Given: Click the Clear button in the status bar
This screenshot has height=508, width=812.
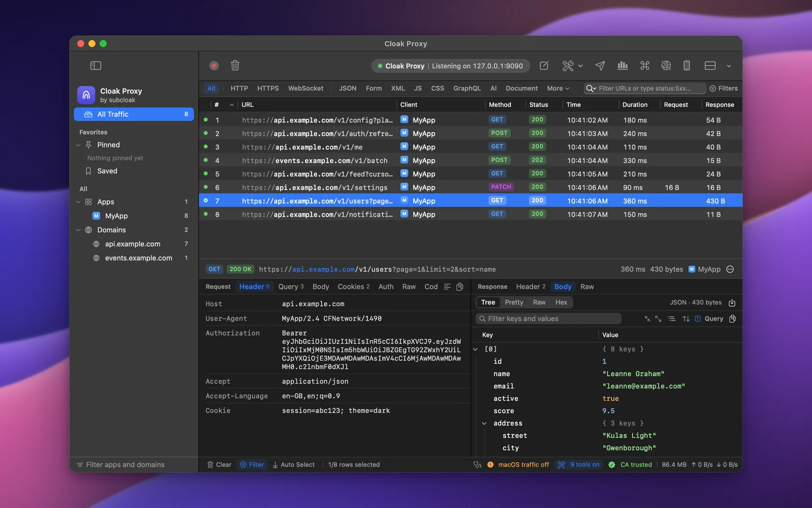Looking at the screenshot, I should 219,465.
